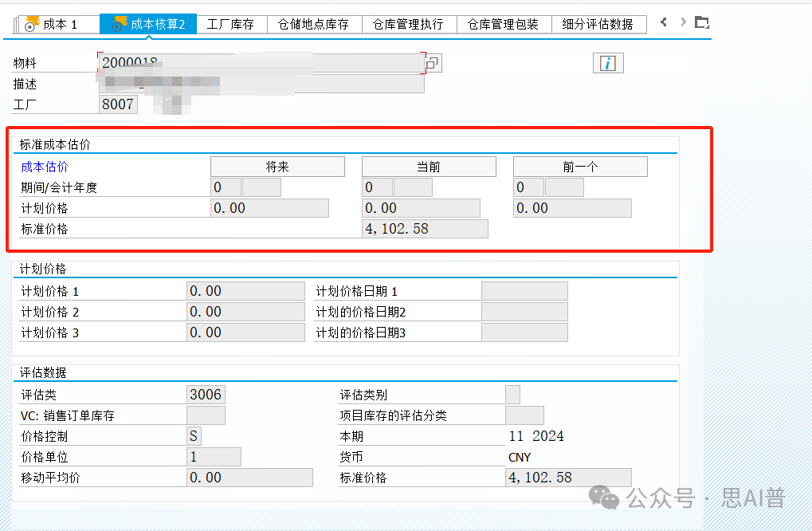Image resolution: width=812 pixels, height=531 pixels.
Task: Click the 价格控制 field showing S
Action: pyautogui.click(x=194, y=436)
